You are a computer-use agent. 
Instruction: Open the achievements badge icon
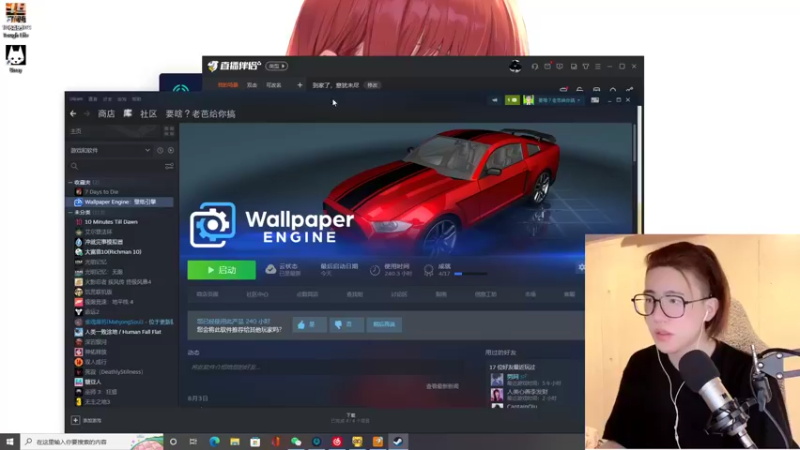[429, 270]
